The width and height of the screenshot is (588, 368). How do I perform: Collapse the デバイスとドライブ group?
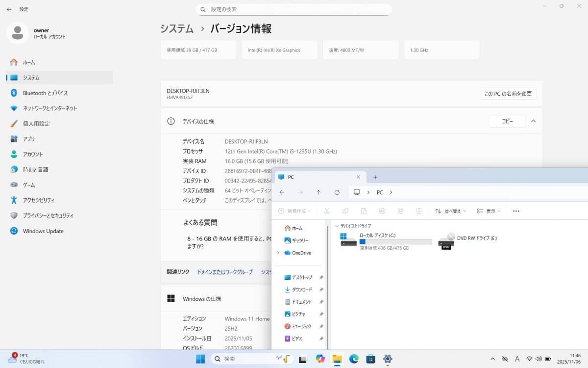(x=337, y=226)
